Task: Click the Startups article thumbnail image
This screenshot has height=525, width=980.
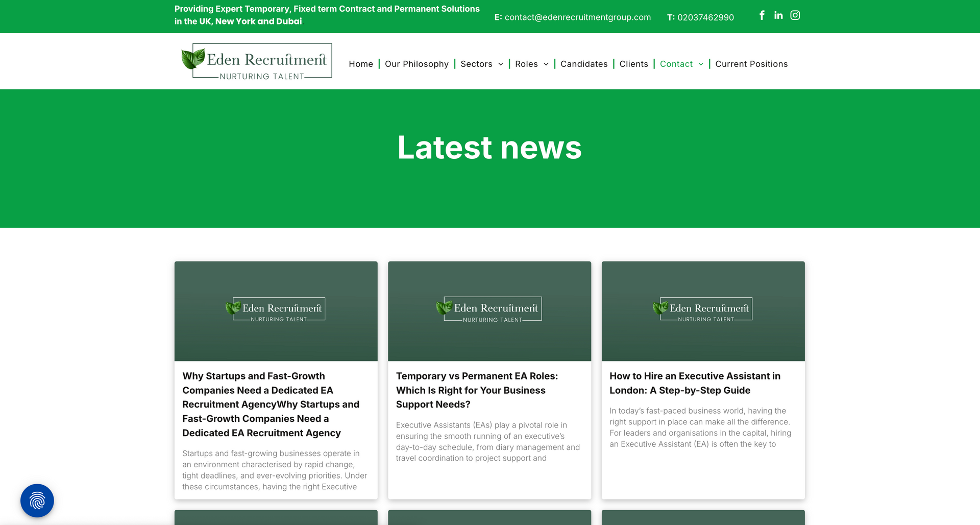Action: (276, 312)
